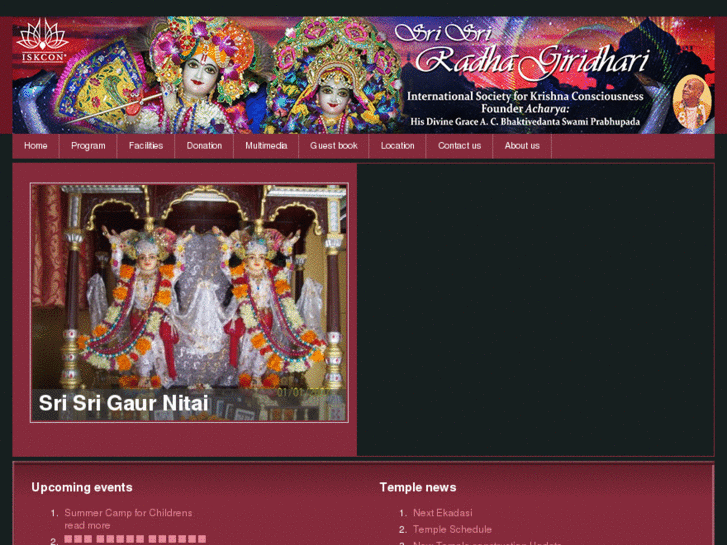The width and height of the screenshot is (727, 545).
Task: Click the Temple news heading
Action: (418, 487)
